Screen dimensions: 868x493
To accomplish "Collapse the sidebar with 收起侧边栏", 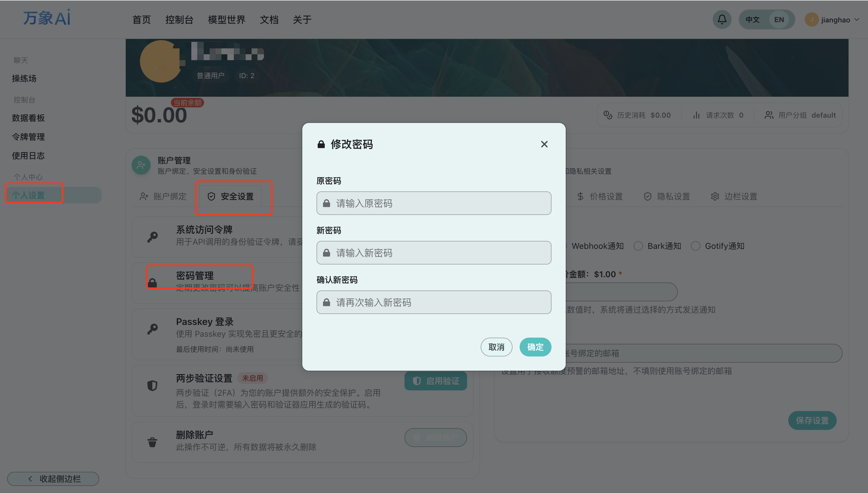I will [x=53, y=479].
